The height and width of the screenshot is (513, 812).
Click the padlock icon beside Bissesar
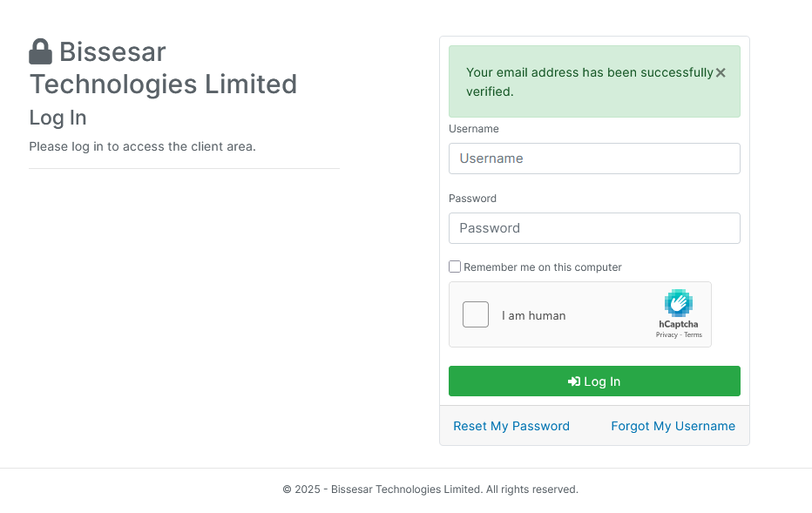(x=40, y=51)
